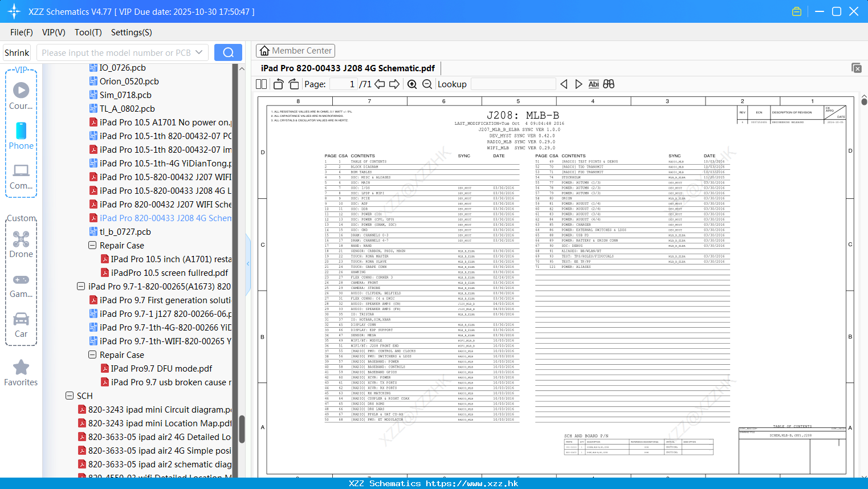Click the detach window icon beside the PDF tab
This screenshot has height=489, width=868.
click(x=857, y=68)
